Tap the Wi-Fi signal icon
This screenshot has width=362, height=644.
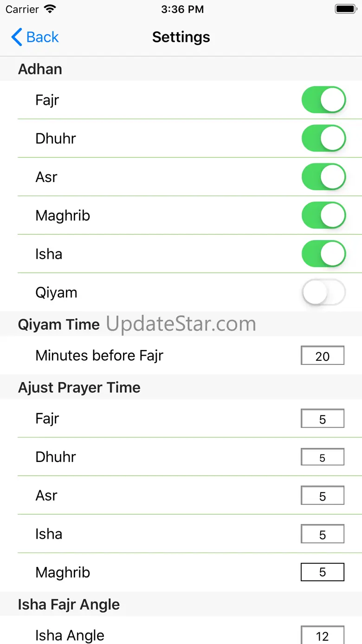[x=49, y=9]
